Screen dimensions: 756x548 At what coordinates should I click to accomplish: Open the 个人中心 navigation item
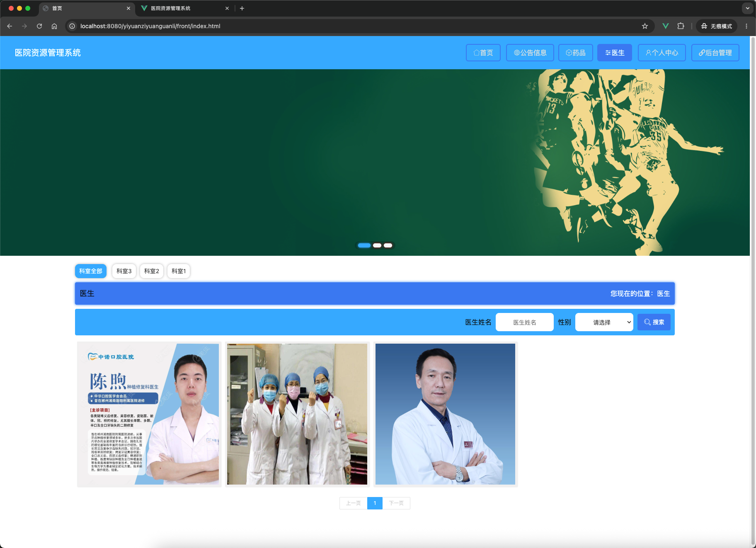[x=662, y=53]
